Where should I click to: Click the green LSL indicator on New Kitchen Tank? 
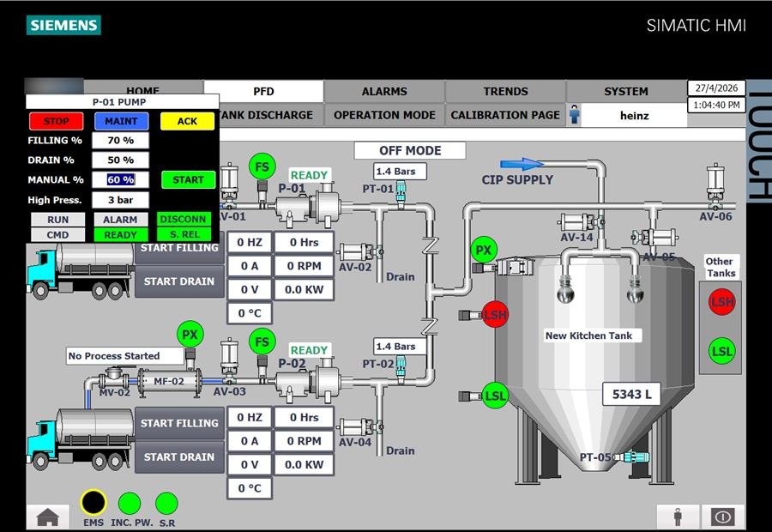(495, 396)
